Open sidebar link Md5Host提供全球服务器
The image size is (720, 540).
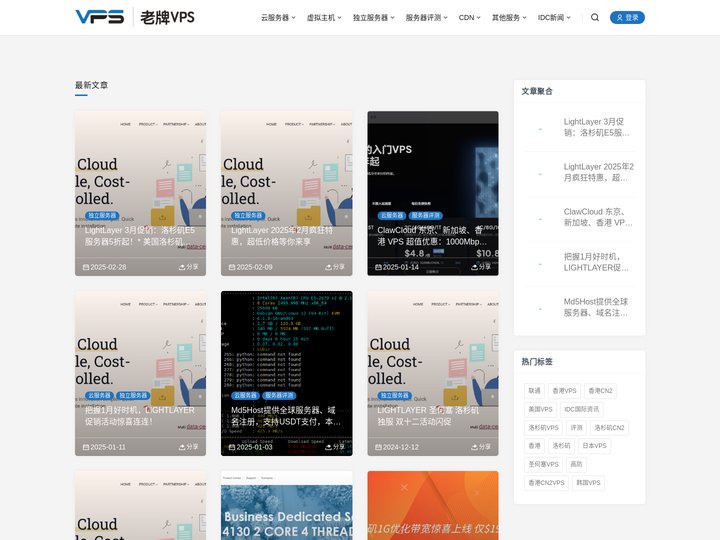[x=596, y=307]
